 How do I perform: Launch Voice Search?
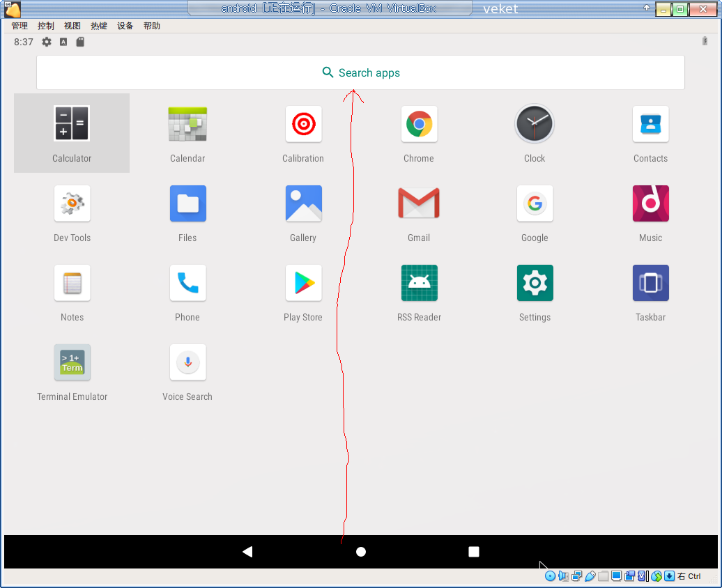187,371
